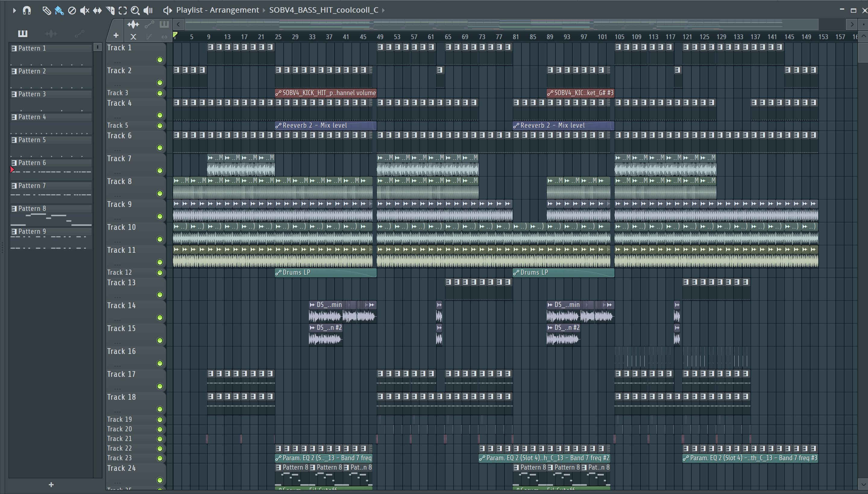Click the vertical scrollbar thumb on right
This screenshot has width=868, height=494.
(863, 53)
